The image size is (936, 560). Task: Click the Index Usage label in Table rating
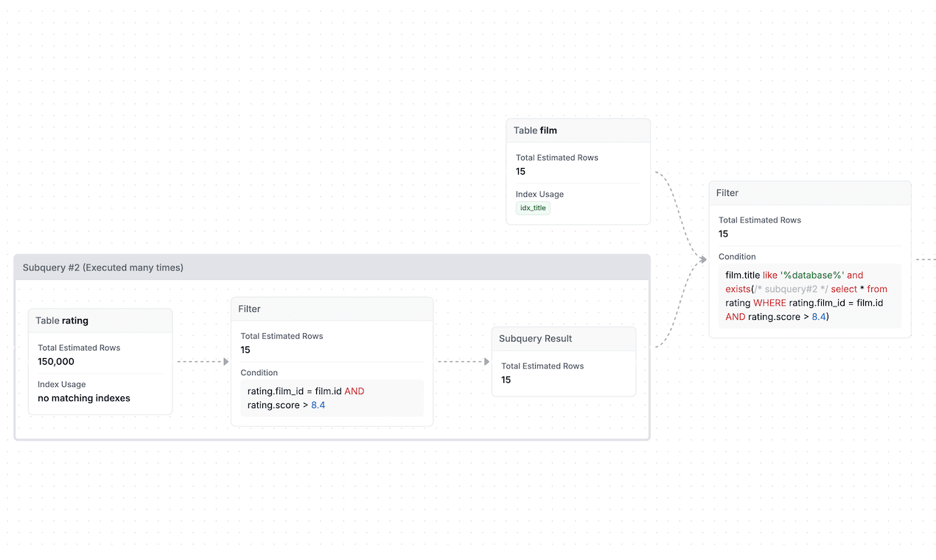tap(62, 385)
